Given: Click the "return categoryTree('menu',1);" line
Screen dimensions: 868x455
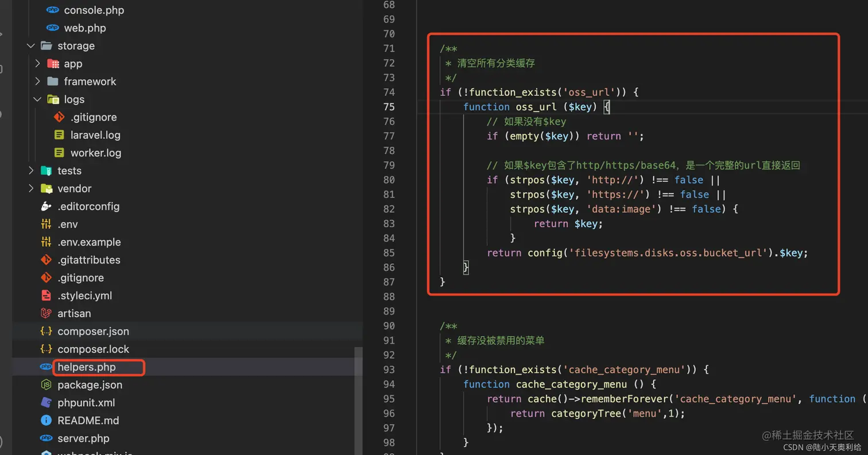Looking at the screenshot, I should pos(598,414).
